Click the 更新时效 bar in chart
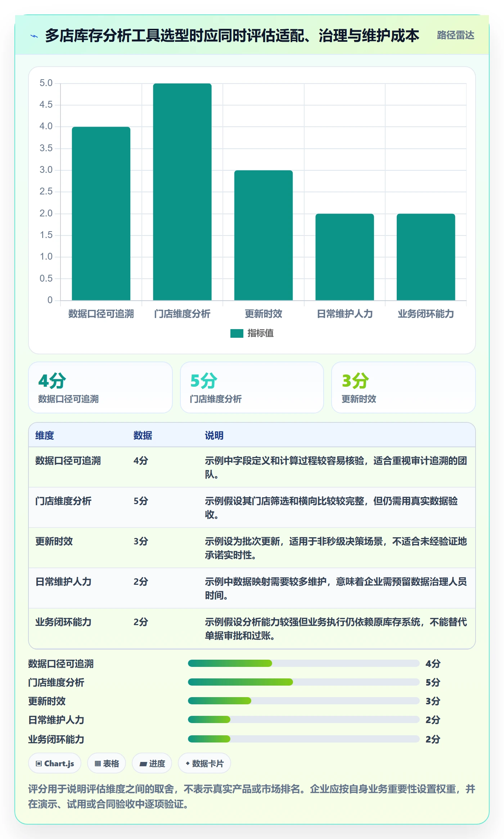Image resolution: width=504 pixels, height=839 pixels. 264,235
